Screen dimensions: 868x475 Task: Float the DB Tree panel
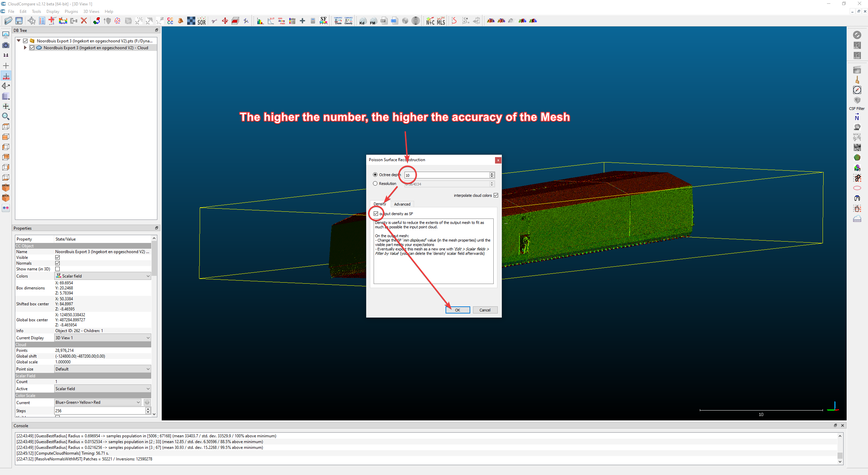(157, 30)
